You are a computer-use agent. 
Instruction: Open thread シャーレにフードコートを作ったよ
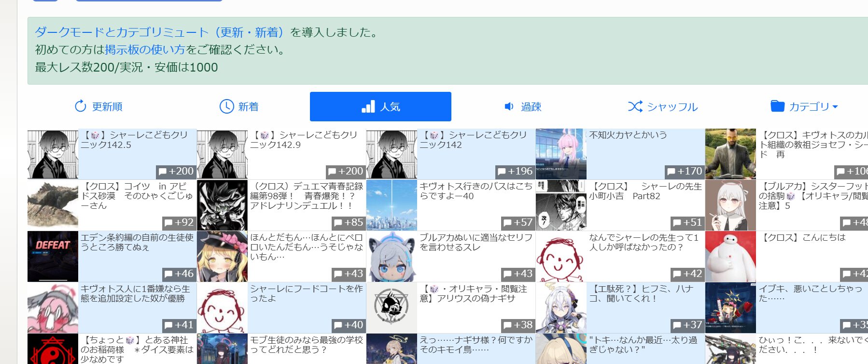pos(307,293)
